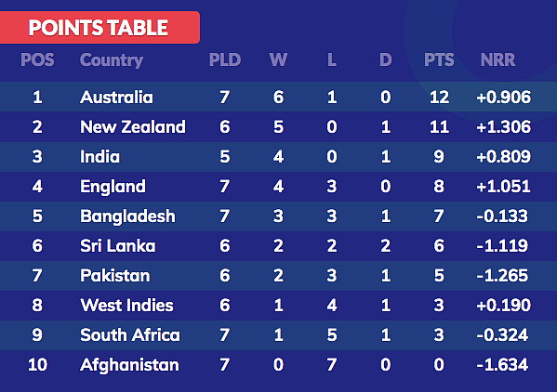Click the D draws column header
The width and height of the screenshot is (557, 392).
pyautogui.click(x=385, y=59)
